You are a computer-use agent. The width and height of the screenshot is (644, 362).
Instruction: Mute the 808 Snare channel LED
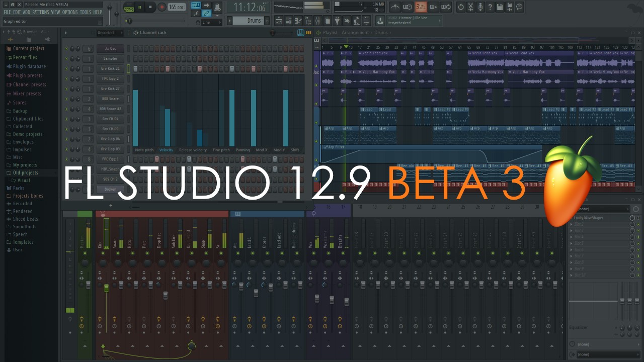point(66,99)
